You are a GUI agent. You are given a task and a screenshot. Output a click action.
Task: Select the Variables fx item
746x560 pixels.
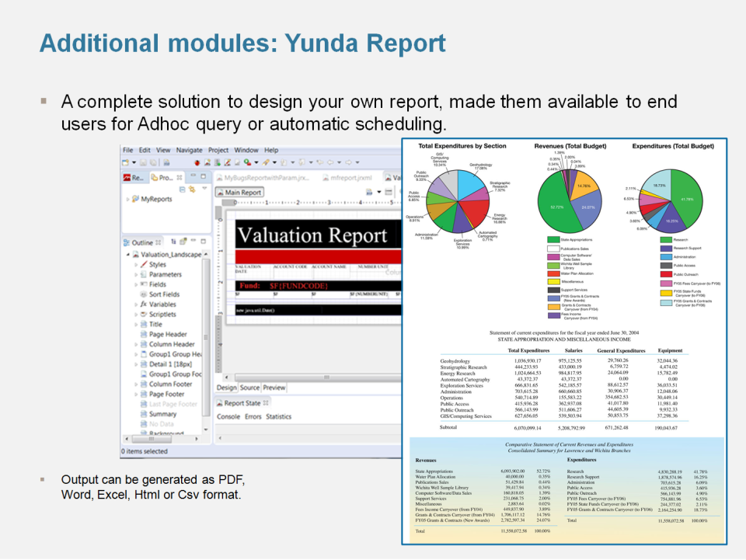162,304
